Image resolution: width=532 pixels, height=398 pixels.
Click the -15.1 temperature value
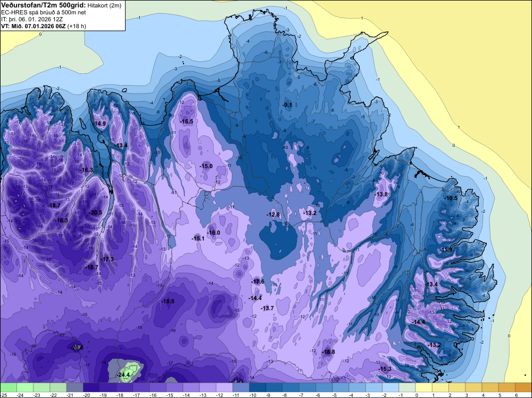(x=198, y=238)
